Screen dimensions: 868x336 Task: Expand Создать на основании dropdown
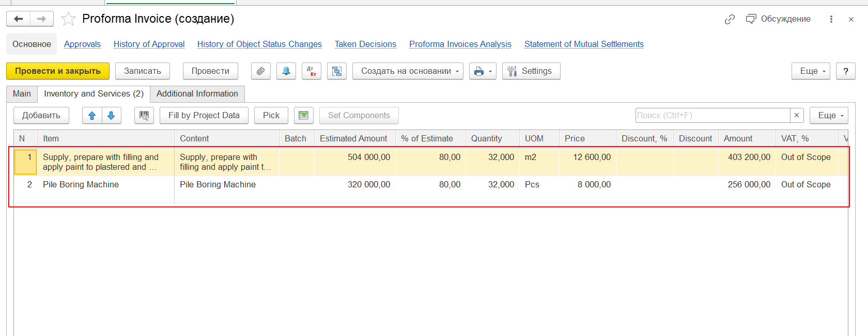pyautogui.click(x=408, y=71)
